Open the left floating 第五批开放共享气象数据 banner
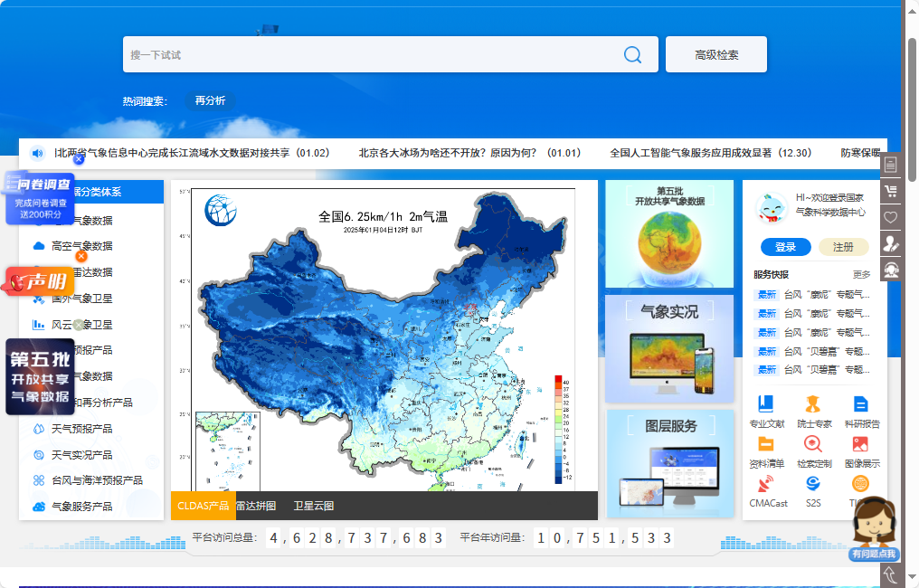The width and height of the screenshot is (919, 588). point(40,377)
